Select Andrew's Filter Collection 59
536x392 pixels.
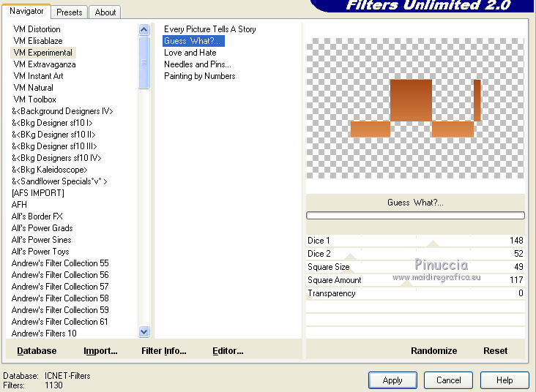60,309
